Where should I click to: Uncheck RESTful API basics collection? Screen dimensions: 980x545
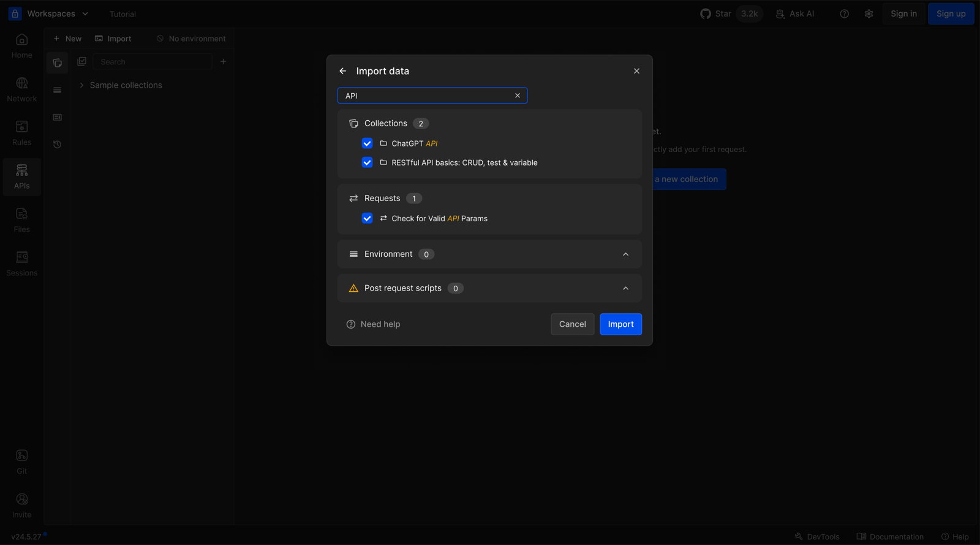(367, 162)
